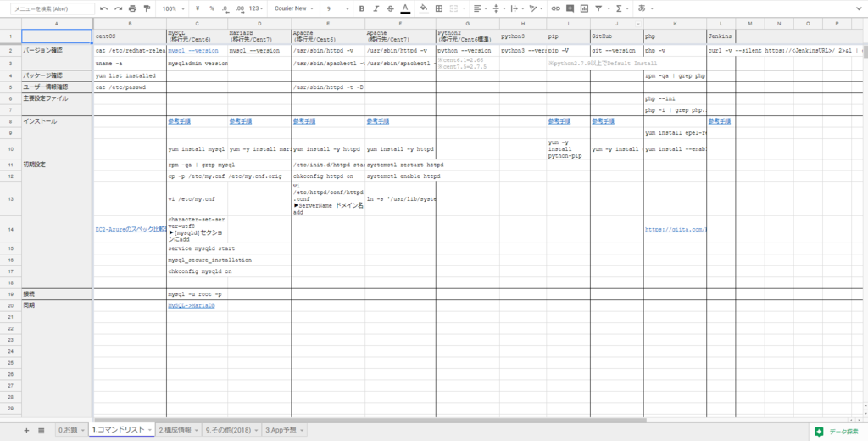Select cell 'mysql_secure_installation'

click(x=197, y=260)
